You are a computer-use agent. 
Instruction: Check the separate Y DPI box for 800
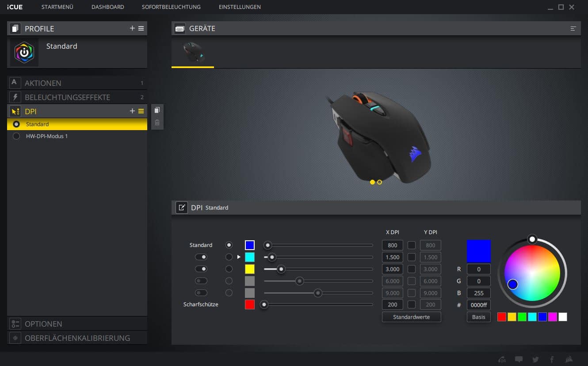coord(412,245)
